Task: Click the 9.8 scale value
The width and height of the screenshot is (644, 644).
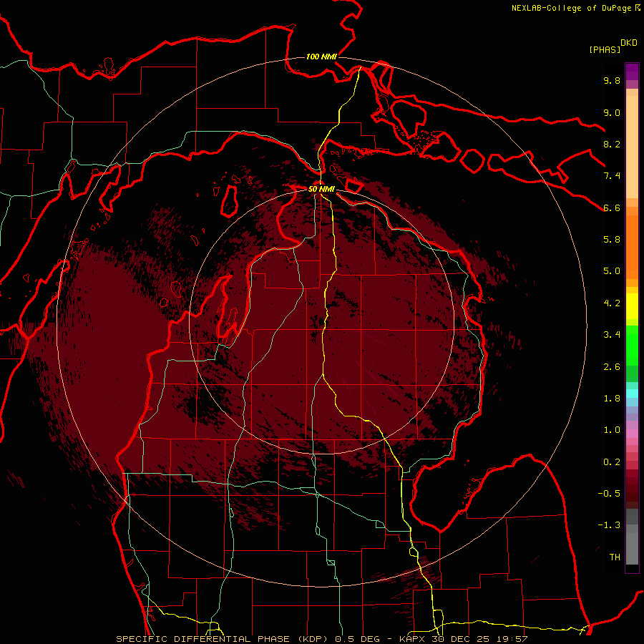Action: click(612, 80)
